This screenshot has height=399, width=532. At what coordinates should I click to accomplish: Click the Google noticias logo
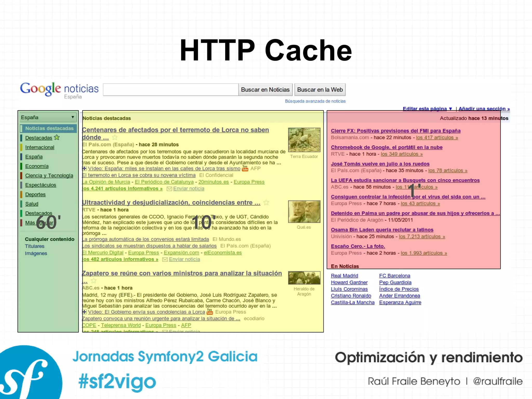59,90
